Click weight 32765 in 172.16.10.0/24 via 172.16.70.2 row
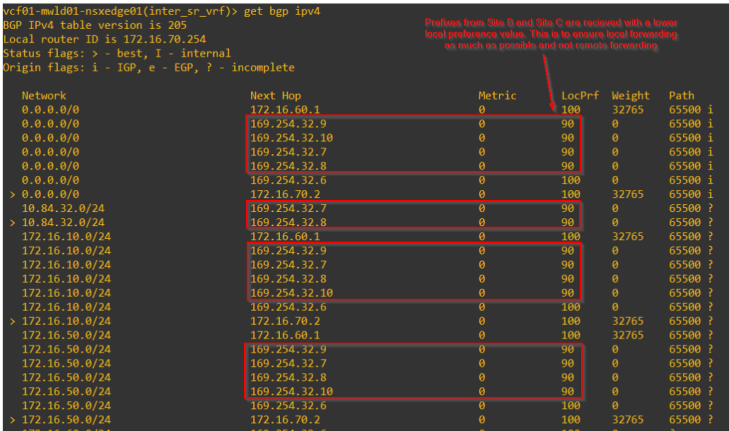729x431 pixels. pos(628,321)
